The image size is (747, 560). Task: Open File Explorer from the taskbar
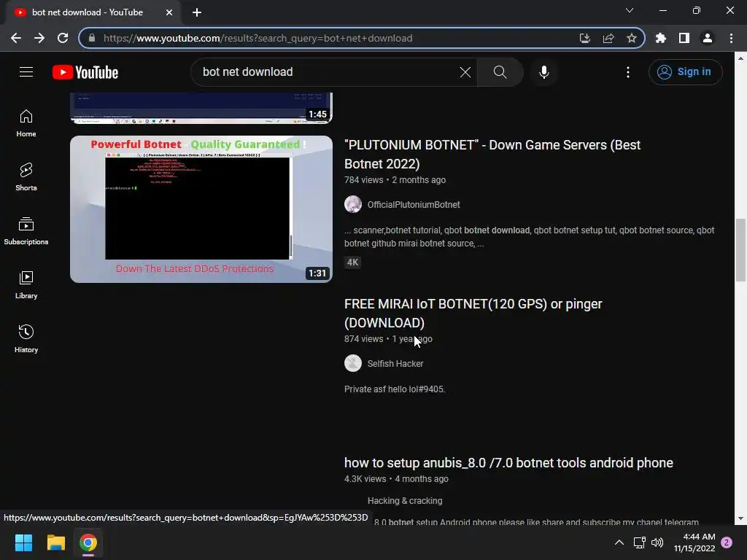click(x=55, y=542)
